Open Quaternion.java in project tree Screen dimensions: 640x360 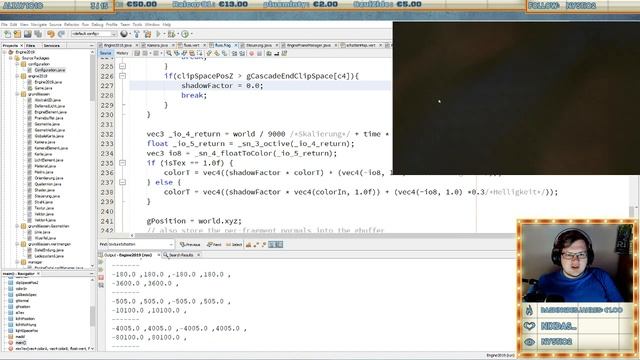[x=48, y=184]
